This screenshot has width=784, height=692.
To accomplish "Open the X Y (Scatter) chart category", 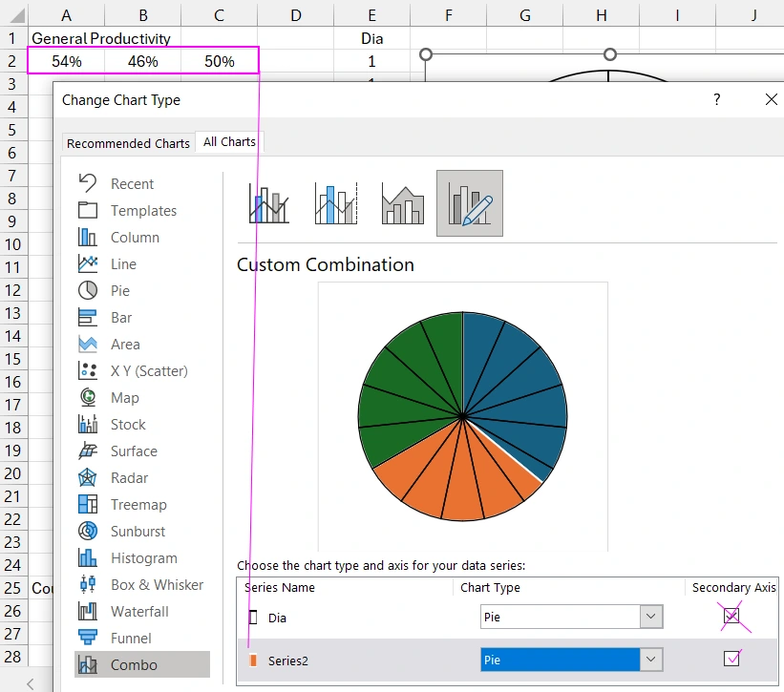I will [x=149, y=371].
